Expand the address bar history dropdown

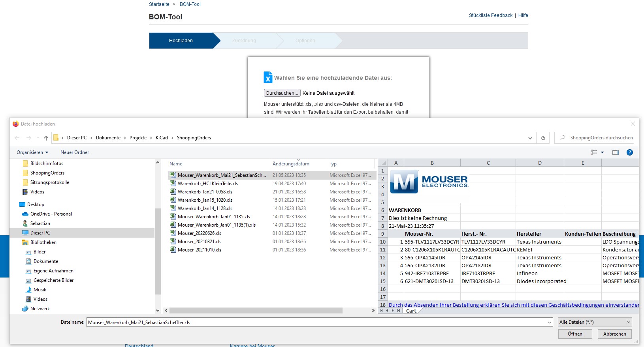[x=530, y=138]
